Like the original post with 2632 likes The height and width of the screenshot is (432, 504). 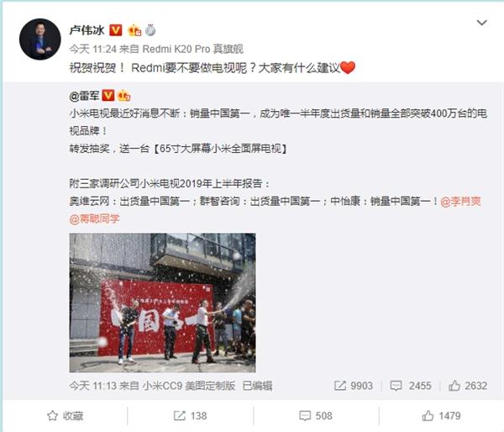(x=468, y=386)
